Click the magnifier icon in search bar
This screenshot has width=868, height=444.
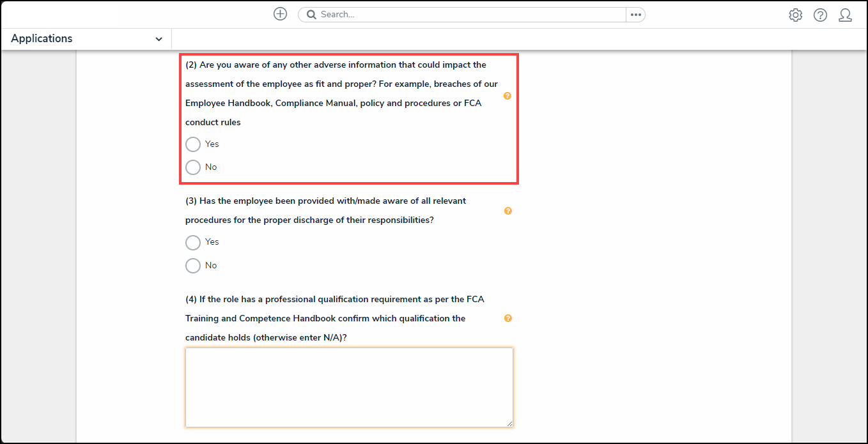(x=312, y=15)
